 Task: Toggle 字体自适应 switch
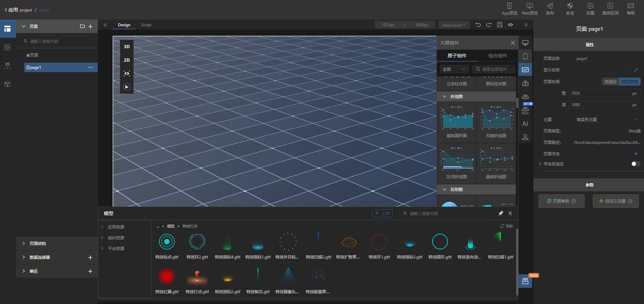tap(636, 164)
